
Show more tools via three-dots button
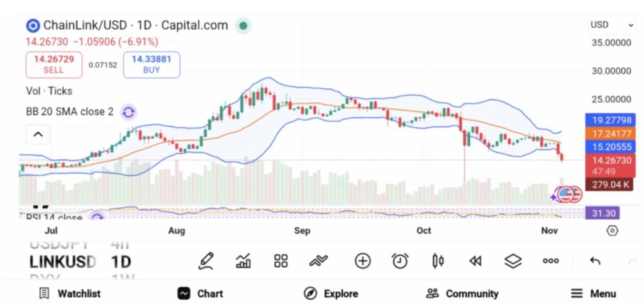coord(551,261)
